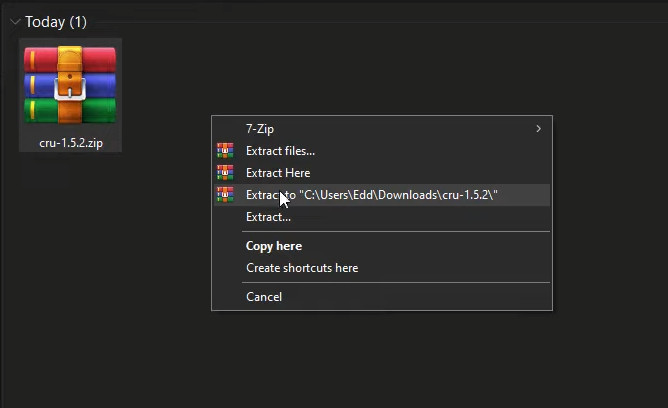Pick the plain Extract... menu entry
The width and height of the screenshot is (668, 408).
click(x=268, y=217)
